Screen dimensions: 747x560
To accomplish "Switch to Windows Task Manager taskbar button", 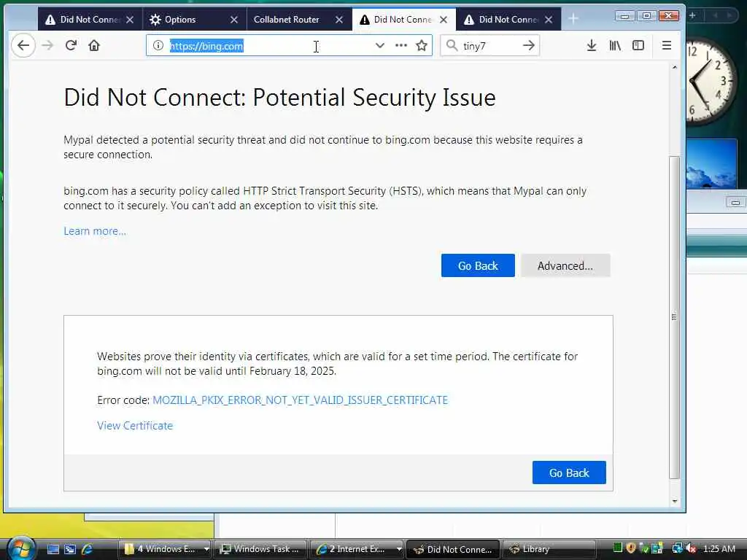I will (260, 549).
